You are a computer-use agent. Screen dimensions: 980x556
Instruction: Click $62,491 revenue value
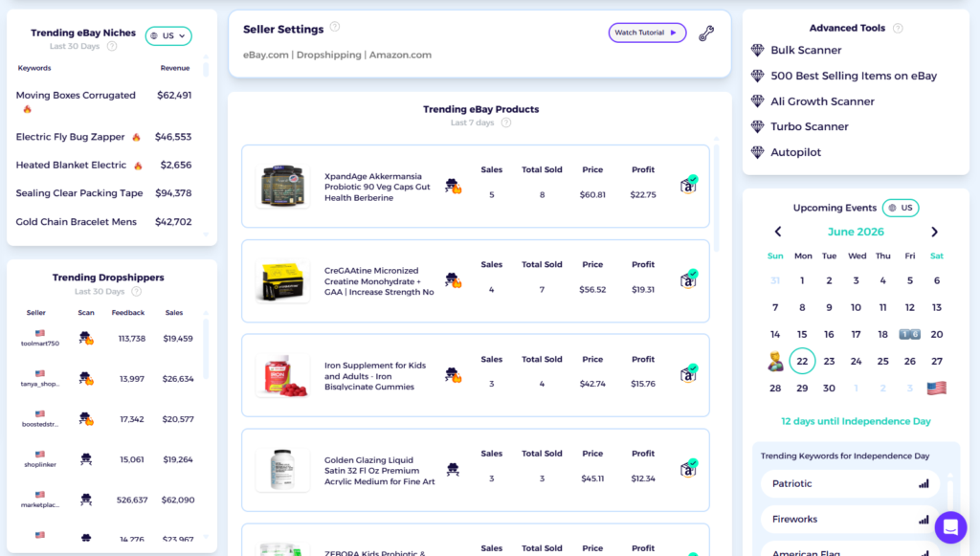[x=174, y=95]
